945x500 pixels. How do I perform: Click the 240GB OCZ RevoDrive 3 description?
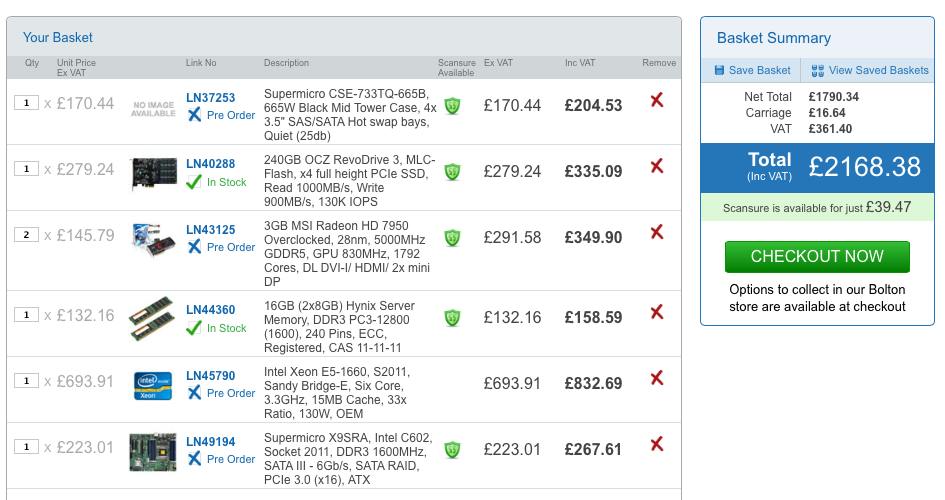[x=350, y=181]
